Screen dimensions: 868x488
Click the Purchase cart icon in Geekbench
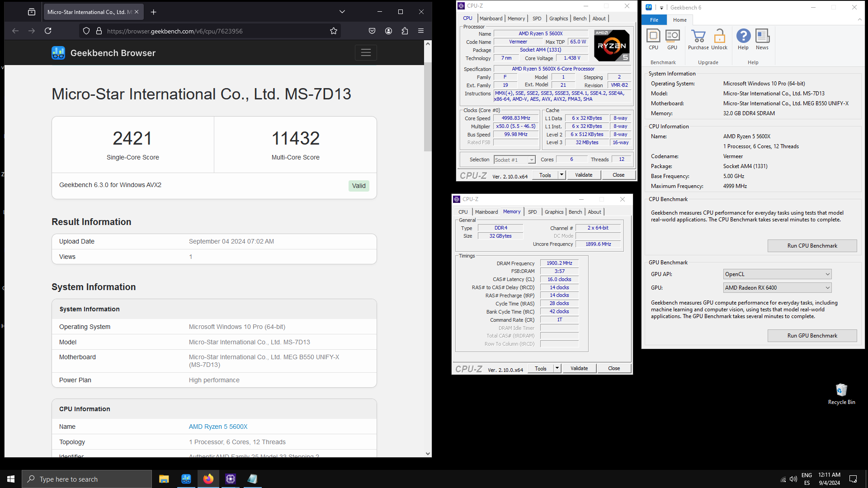point(698,39)
